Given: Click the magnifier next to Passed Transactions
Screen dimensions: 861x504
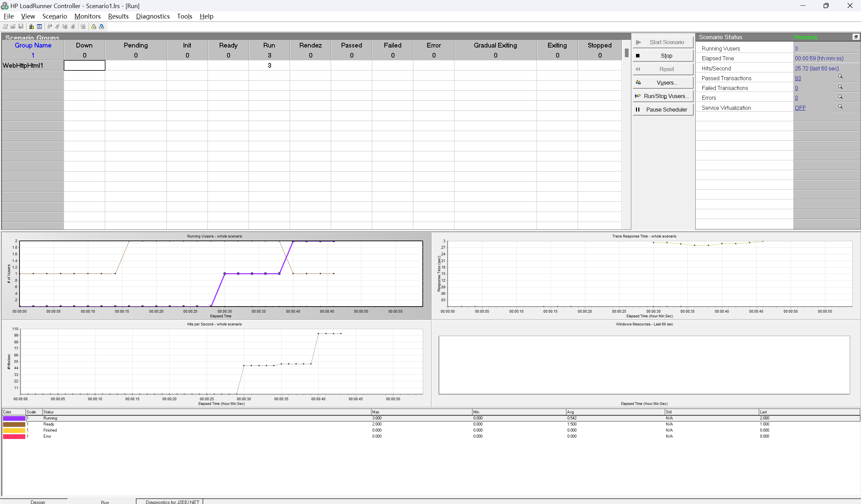Looking at the screenshot, I should click(840, 76).
